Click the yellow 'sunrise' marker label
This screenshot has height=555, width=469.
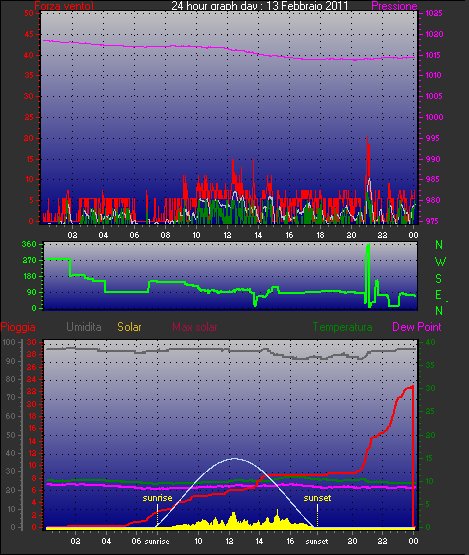click(157, 498)
